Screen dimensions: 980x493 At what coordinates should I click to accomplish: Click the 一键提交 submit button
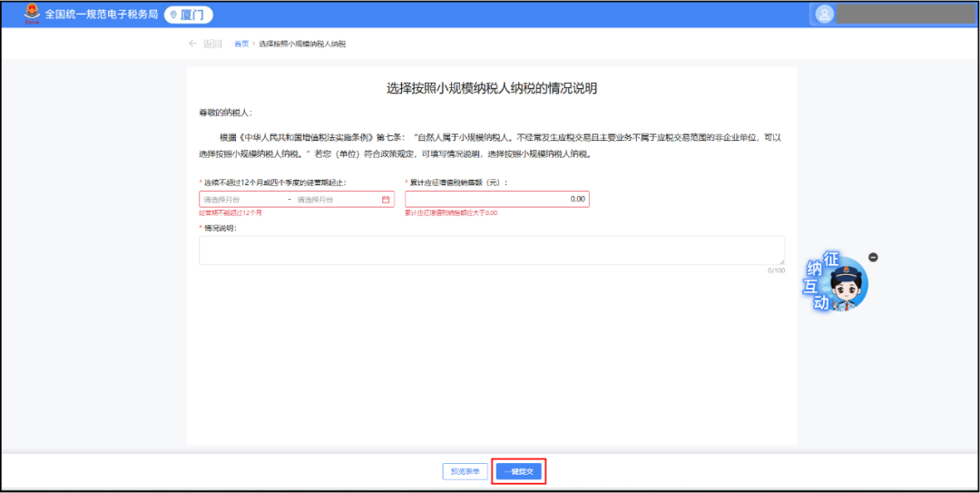(519, 472)
